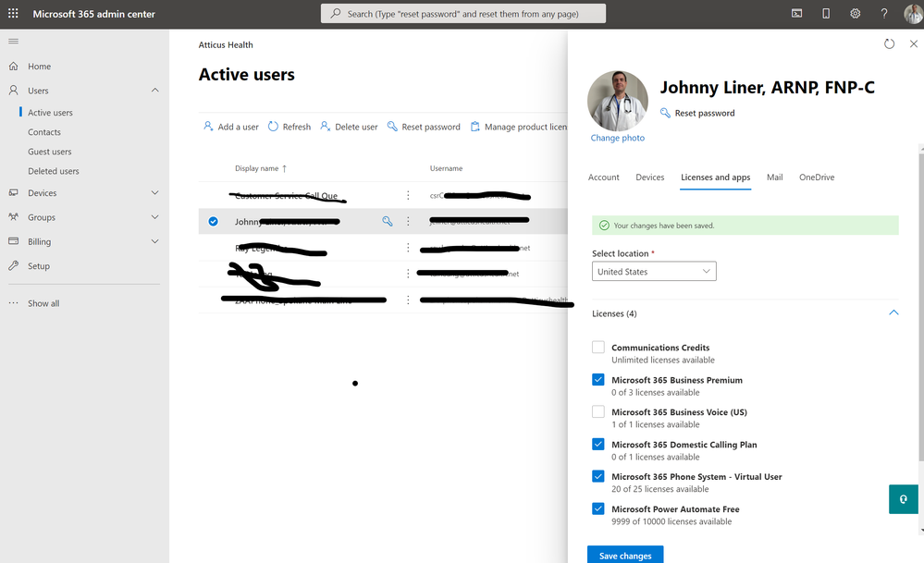924x563 pixels.
Task: Click the Home icon in sidebar
Action: click(x=14, y=66)
